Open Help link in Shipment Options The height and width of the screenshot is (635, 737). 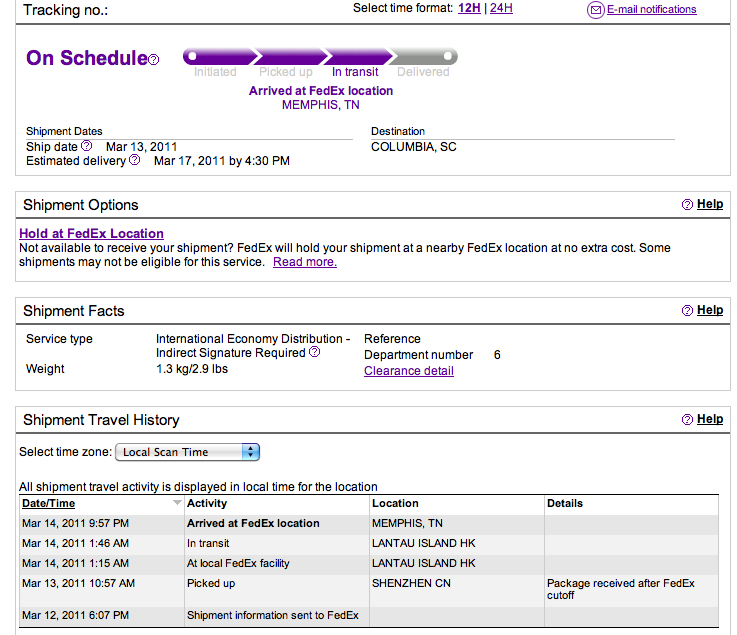(710, 204)
